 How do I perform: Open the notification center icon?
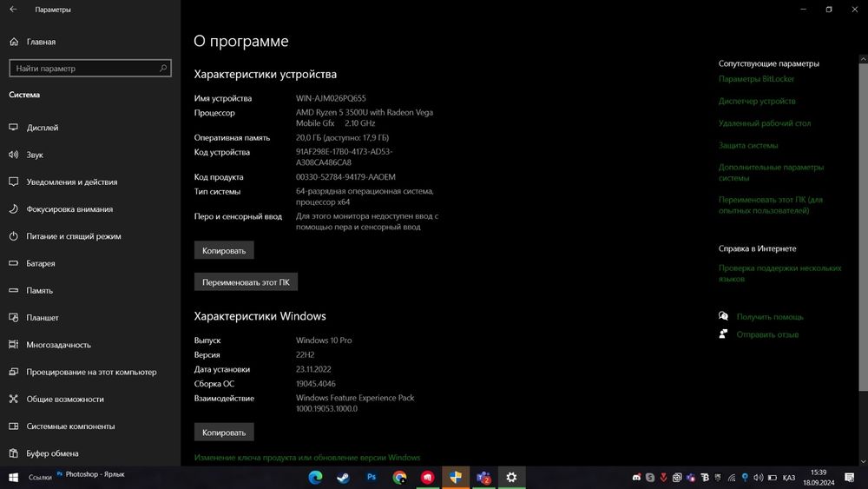(x=849, y=478)
